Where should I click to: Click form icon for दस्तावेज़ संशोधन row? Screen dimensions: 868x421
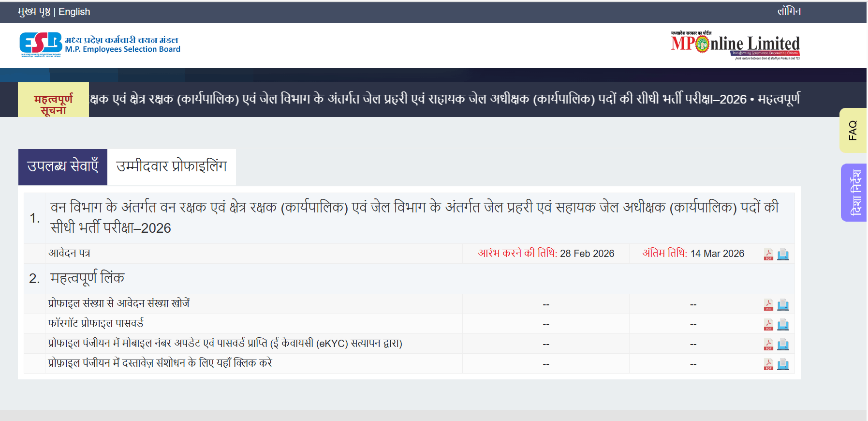[783, 364]
